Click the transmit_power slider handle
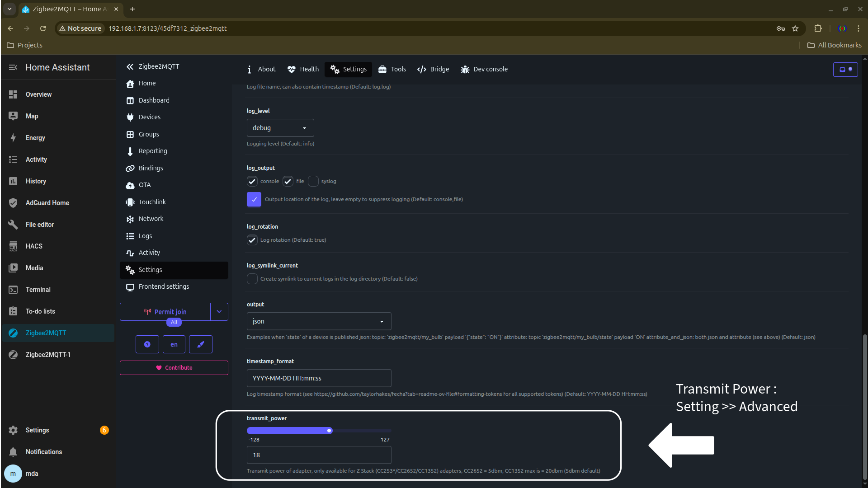Viewport: 868px width, 488px height. [x=329, y=431]
